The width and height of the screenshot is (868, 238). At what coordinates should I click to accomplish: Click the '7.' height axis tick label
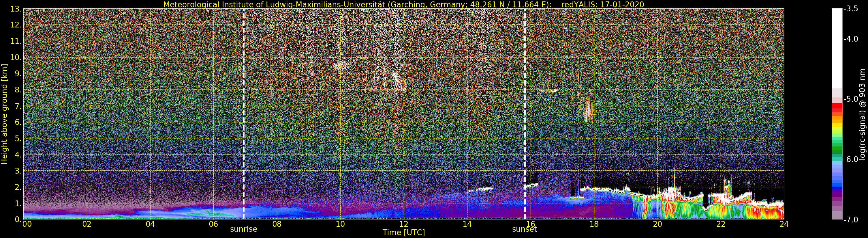pyautogui.click(x=18, y=106)
